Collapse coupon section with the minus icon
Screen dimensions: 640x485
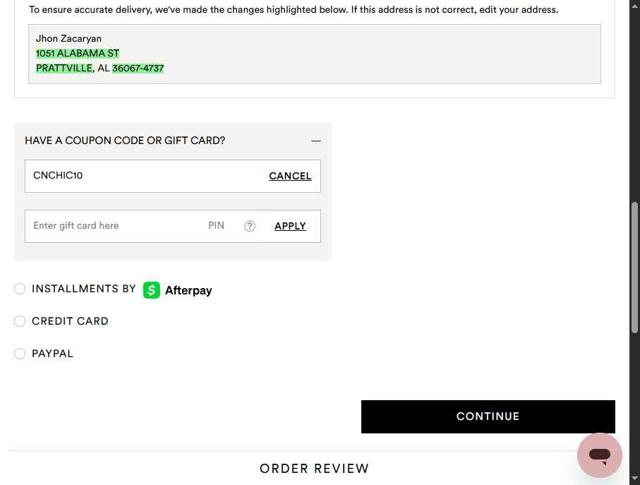click(316, 141)
